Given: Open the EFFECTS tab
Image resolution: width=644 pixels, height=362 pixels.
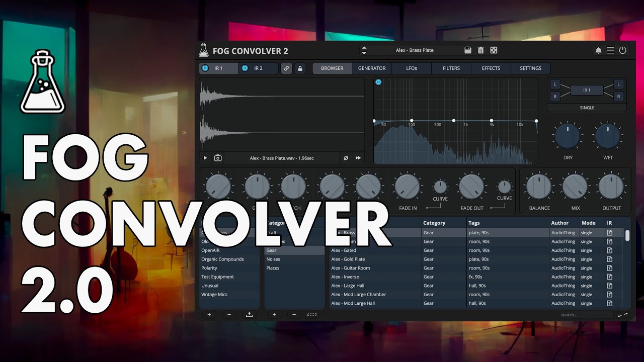Looking at the screenshot, I should click(491, 68).
